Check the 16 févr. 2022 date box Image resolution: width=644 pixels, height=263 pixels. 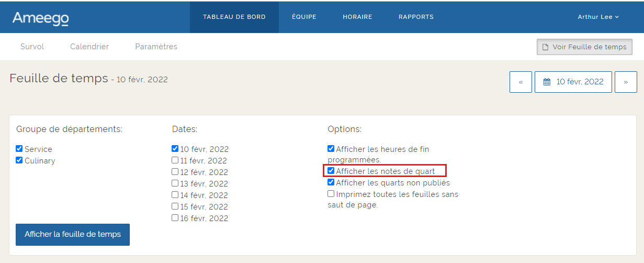[175, 218]
